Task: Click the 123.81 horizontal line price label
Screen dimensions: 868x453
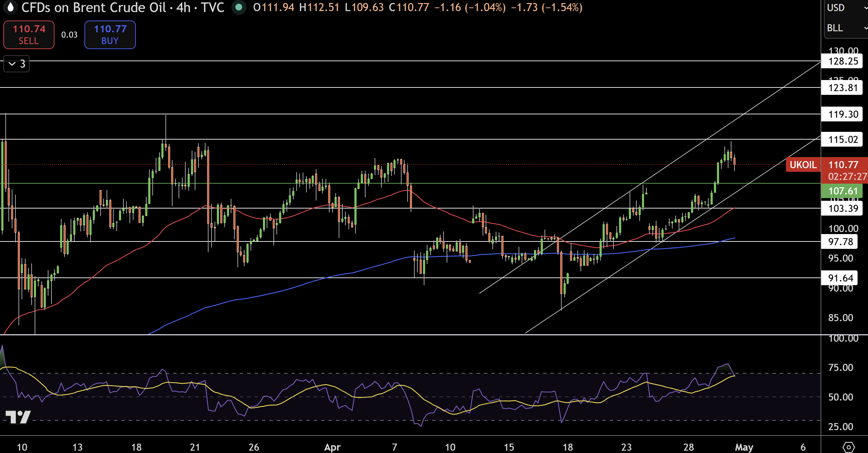Action: click(842, 88)
